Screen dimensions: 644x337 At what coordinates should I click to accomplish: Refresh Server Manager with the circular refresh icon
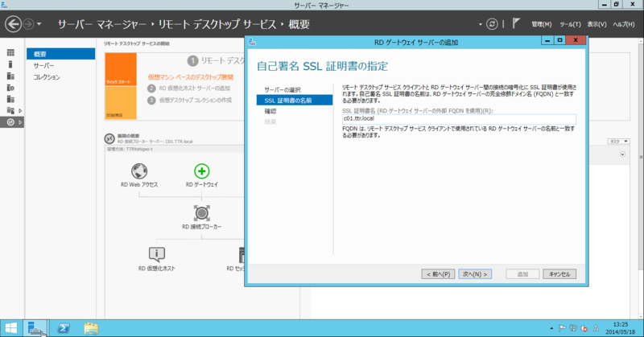(x=492, y=24)
